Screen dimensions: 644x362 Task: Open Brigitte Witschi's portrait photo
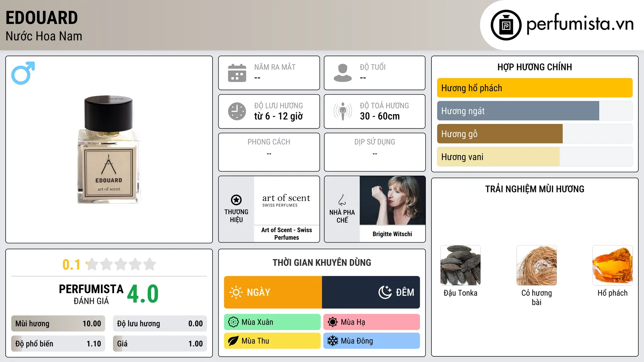tap(392, 200)
